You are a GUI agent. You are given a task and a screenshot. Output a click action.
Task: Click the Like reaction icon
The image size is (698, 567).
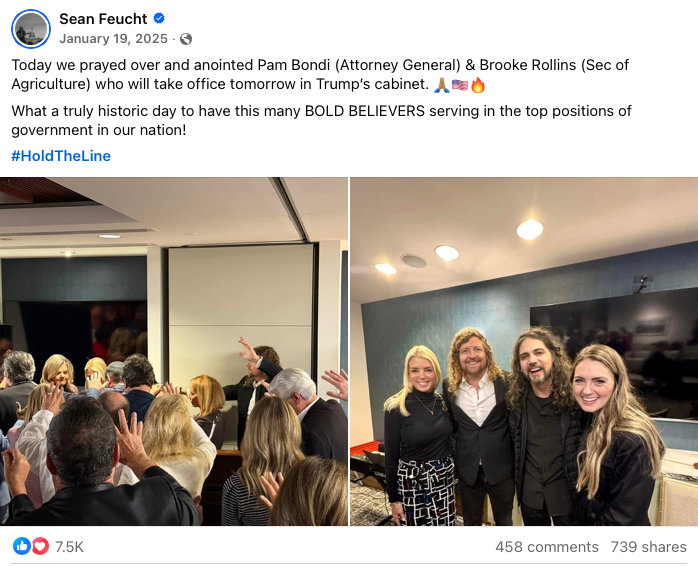click(x=21, y=546)
